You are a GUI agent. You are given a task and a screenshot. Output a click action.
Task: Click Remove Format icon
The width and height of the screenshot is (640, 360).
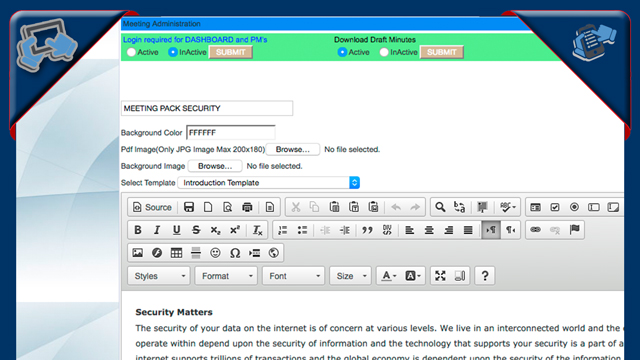coord(257,230)
